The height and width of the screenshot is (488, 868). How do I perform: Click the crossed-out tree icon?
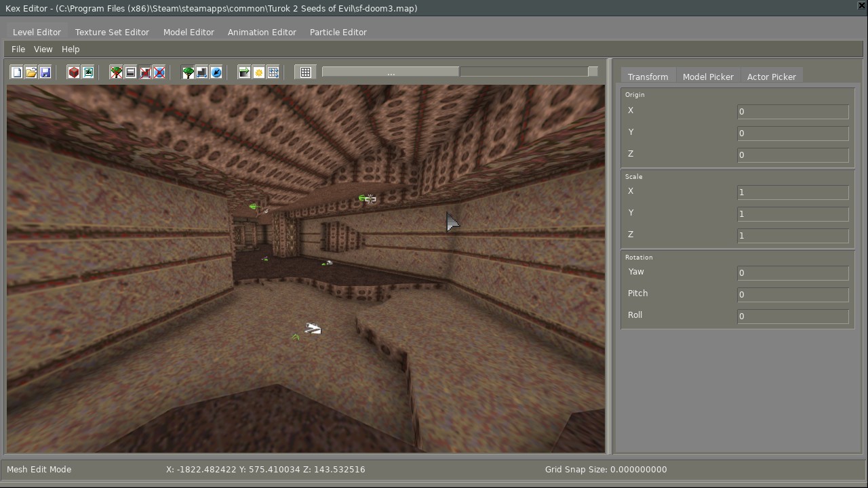pos(117,73)
